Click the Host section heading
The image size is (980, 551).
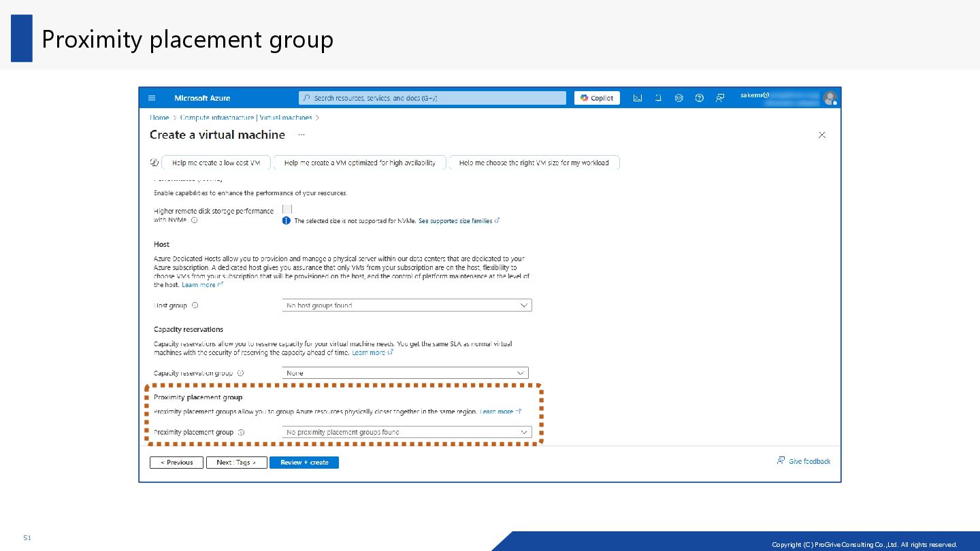click(162, 244)
